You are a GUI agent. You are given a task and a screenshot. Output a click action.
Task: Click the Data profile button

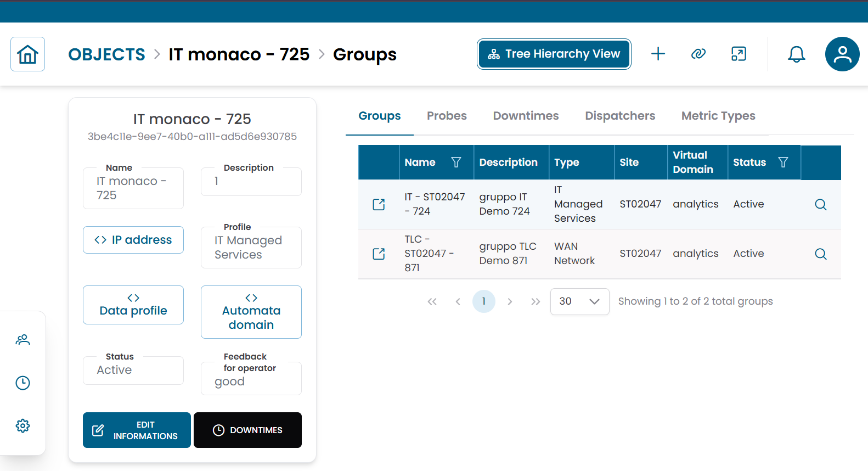click(133, 305)
